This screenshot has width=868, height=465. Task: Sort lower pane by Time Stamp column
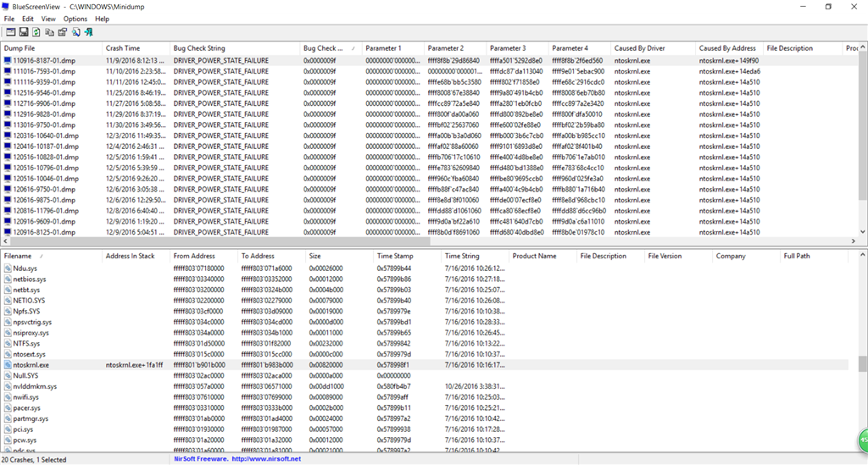pos(395,256)
